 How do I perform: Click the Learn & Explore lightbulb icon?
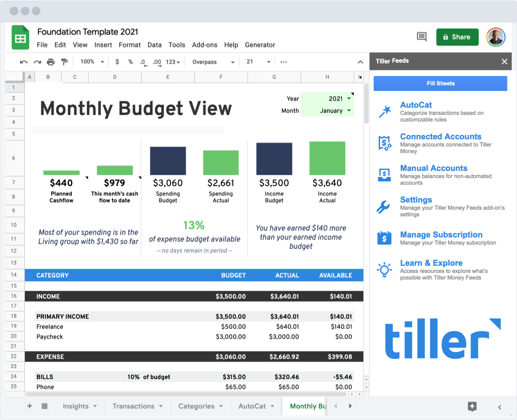click(x=384, y=270)
